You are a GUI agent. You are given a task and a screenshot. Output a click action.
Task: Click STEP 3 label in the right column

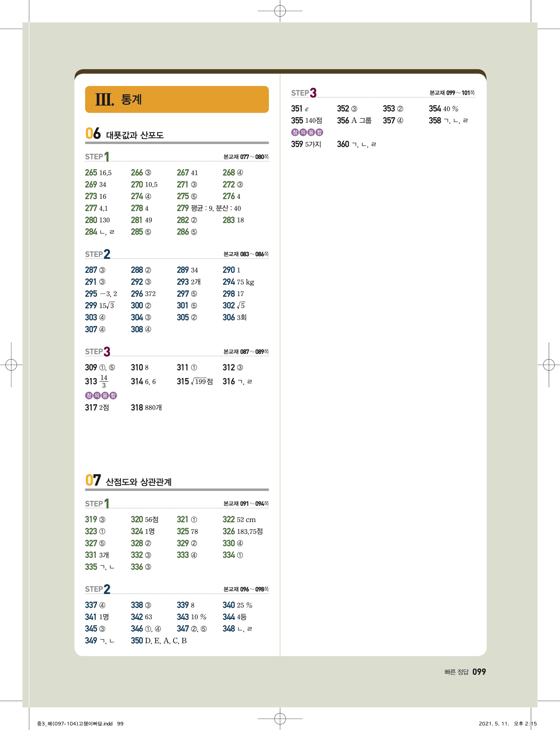click(304, 93)
